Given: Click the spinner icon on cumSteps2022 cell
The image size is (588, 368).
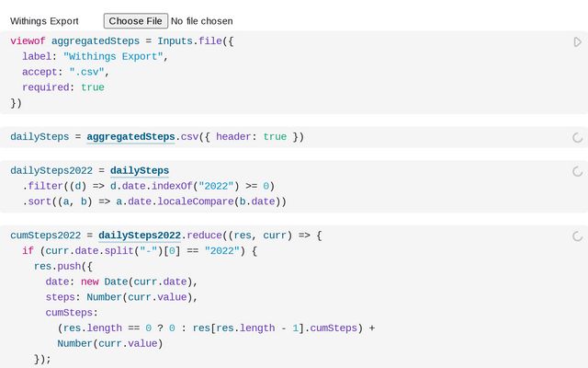Looking at the screenshot, I should tap(577, 236).
